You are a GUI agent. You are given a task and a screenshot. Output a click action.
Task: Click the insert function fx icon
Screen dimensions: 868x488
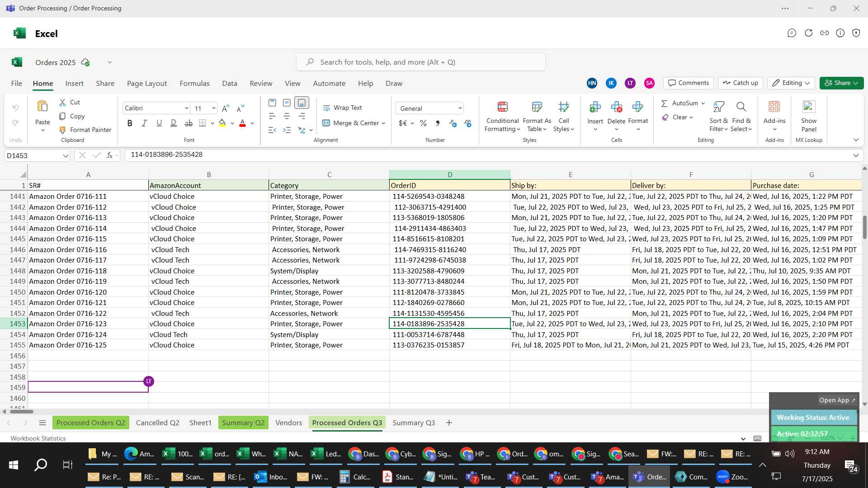pyautogui.click(x=110, y=155)
